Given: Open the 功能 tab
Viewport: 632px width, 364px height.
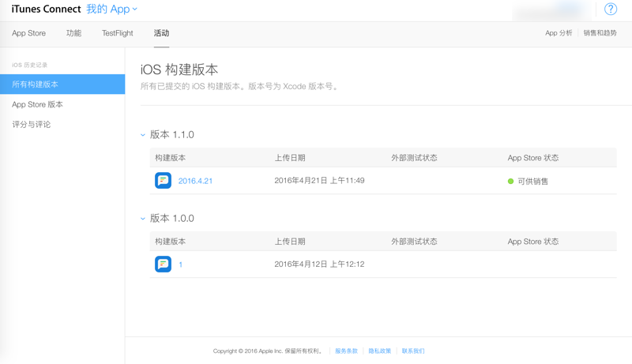Looking at the screenshot, I should (73, 33).
